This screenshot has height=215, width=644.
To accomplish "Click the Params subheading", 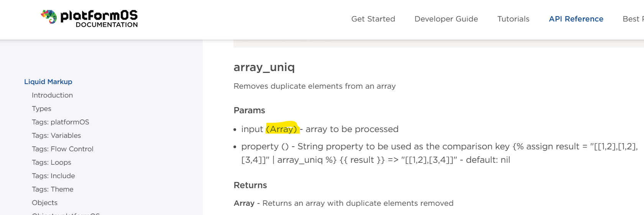I will tap(249, 111).
